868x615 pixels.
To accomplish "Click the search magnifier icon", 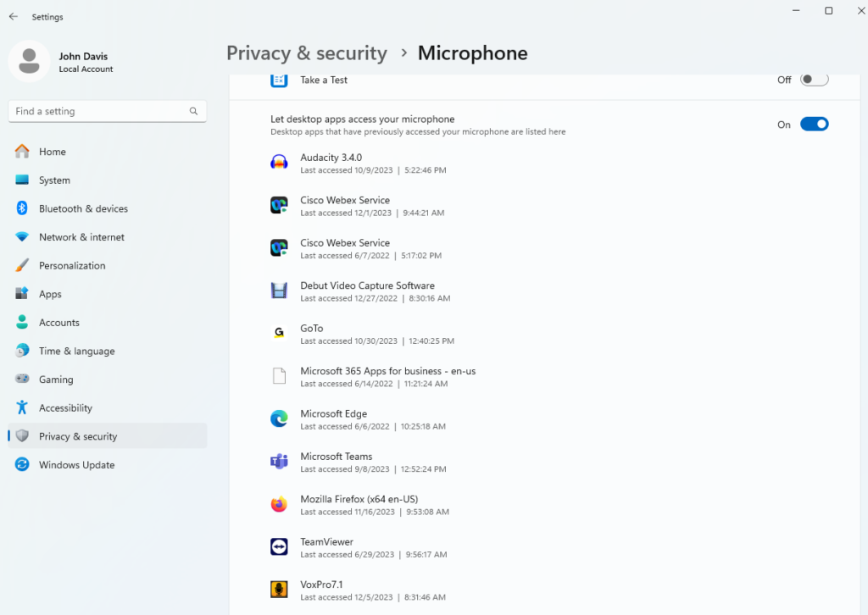I will (x=193, y=111).
